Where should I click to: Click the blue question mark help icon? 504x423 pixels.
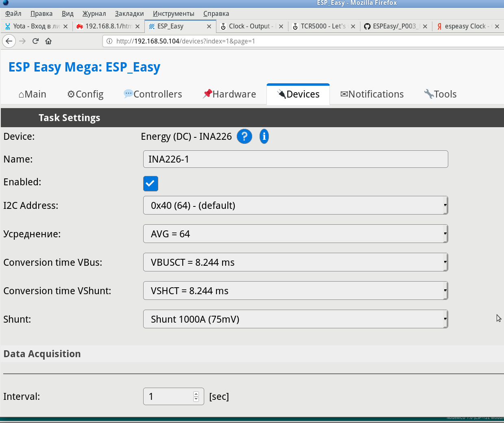point(244,137)
